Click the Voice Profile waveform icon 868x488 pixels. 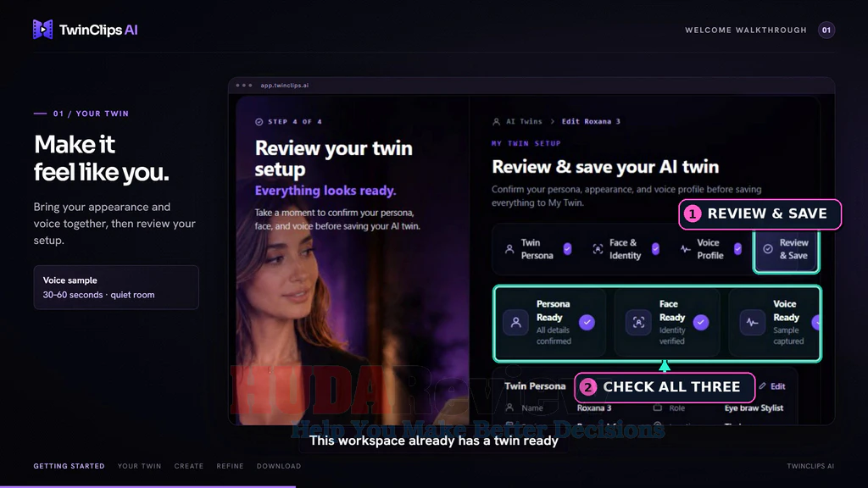pos(685,249)
